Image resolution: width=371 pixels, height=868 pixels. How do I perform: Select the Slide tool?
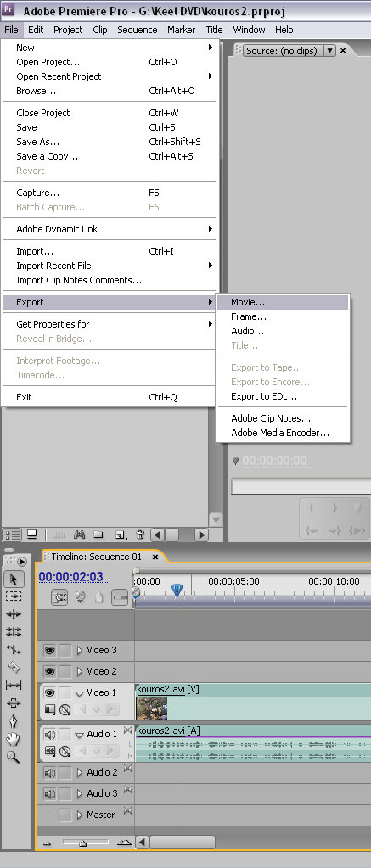click(14, 703)
